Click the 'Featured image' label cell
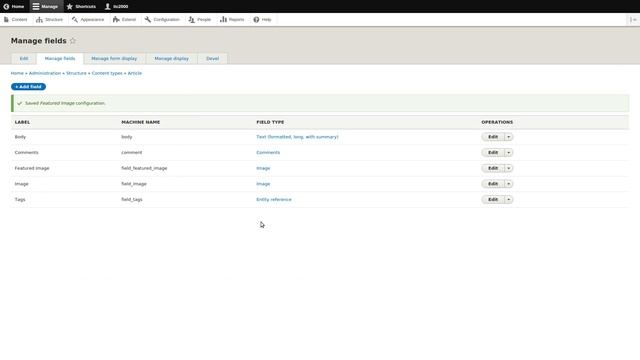This screenshot has width=640, height=360. 32,168
